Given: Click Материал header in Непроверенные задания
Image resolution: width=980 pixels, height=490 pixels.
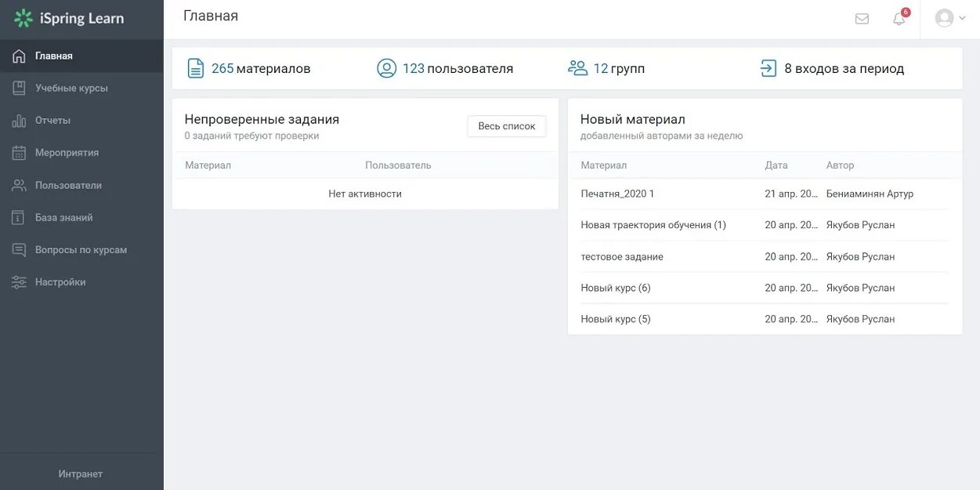Looking at the screenshot, I should click(208, 165).
